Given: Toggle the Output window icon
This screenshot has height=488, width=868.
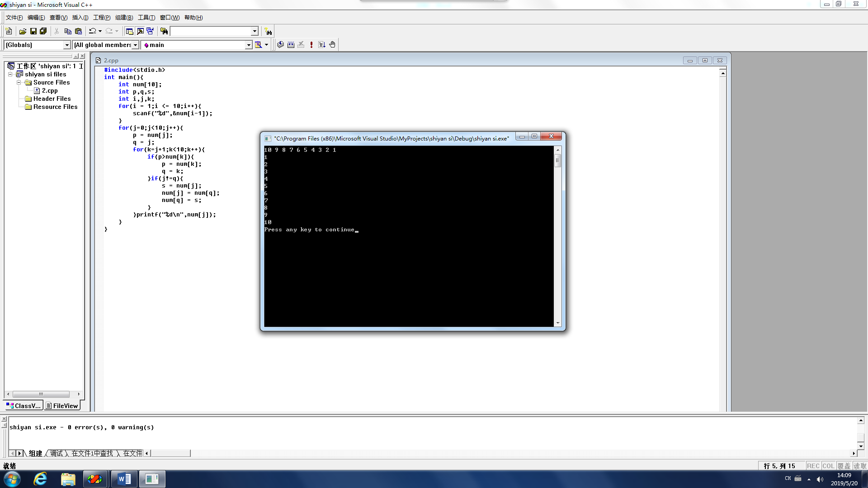Looking at the screenshot, I should 140,31.
